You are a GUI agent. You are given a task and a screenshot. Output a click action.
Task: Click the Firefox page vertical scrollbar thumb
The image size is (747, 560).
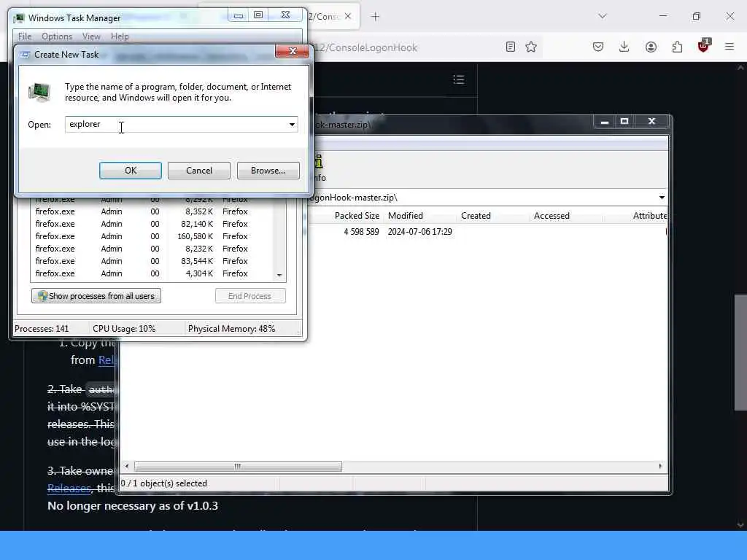tap(740, 352)
